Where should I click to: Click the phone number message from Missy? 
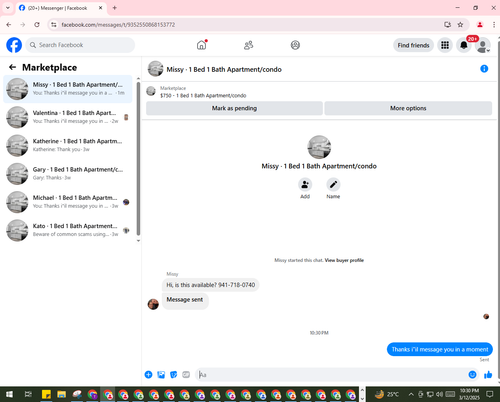[210, 285]
